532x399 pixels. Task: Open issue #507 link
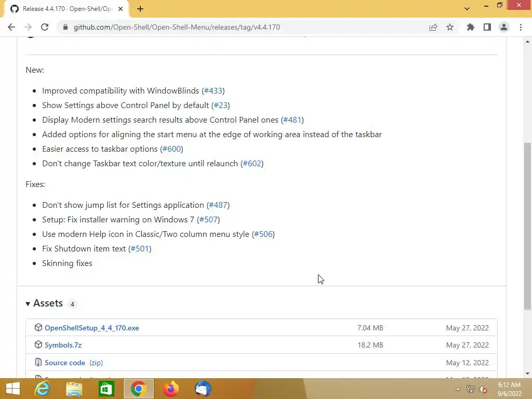pyautogui.click(x=208, y=220)
